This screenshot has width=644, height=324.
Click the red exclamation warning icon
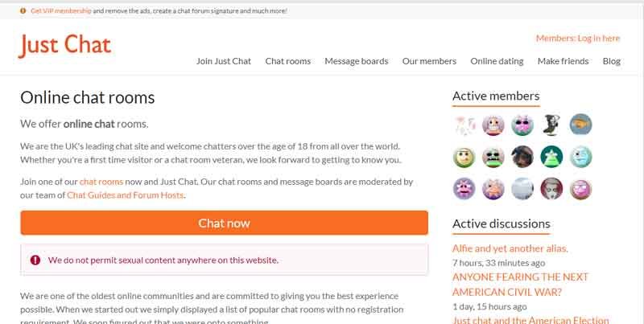tap(35, 260)
